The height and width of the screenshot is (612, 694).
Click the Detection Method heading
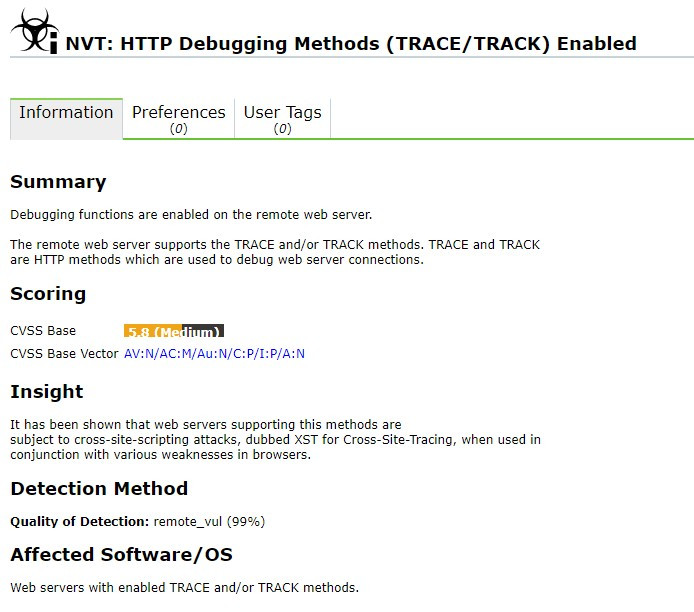click(x=99, y=489)
